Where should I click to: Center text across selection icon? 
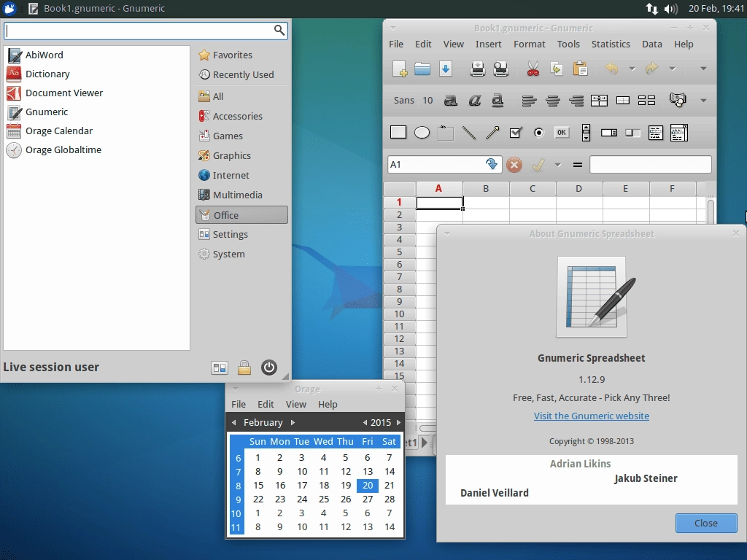(x=600, y=100)
